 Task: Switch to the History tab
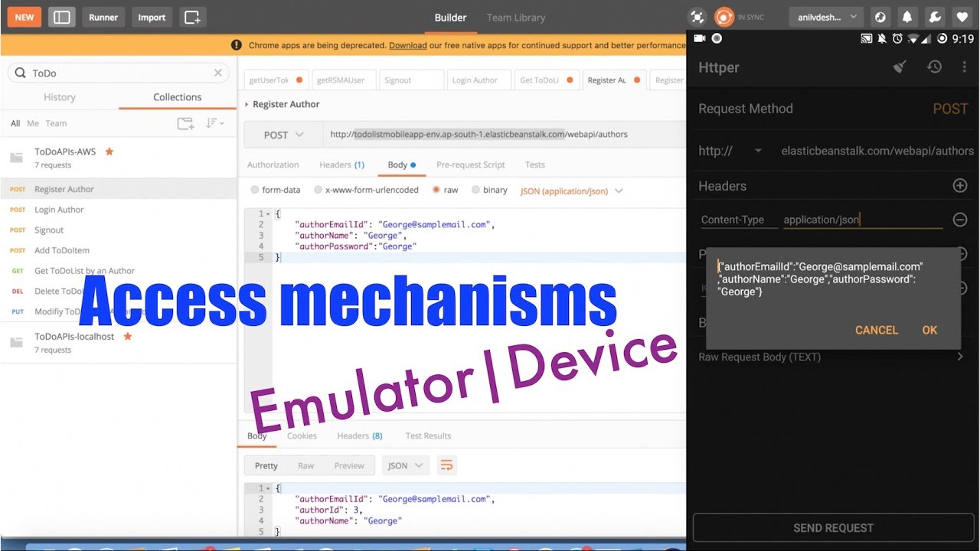point(60,97)
